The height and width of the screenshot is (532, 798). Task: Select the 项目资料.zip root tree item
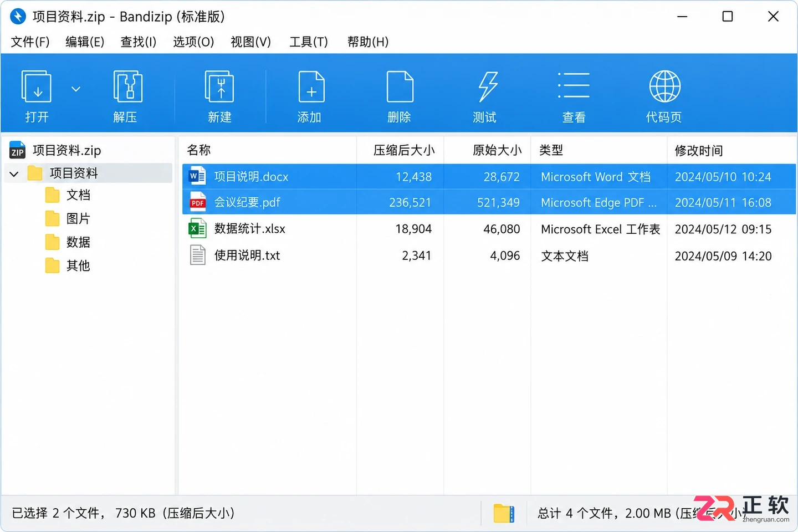tap(66, 150)
